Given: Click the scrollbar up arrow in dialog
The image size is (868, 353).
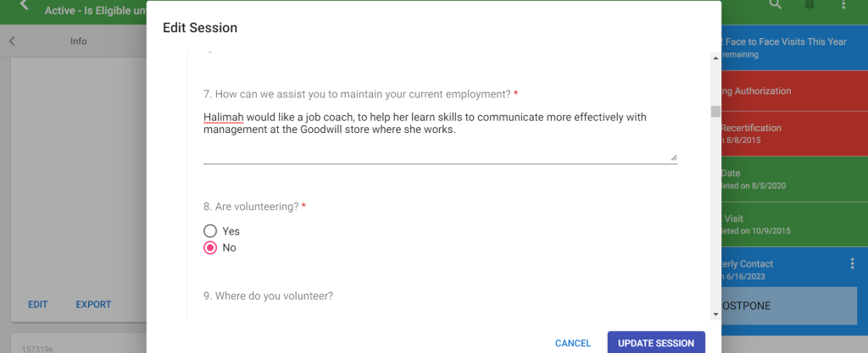Looking at the screenshot, I should (x=715, y=58).
